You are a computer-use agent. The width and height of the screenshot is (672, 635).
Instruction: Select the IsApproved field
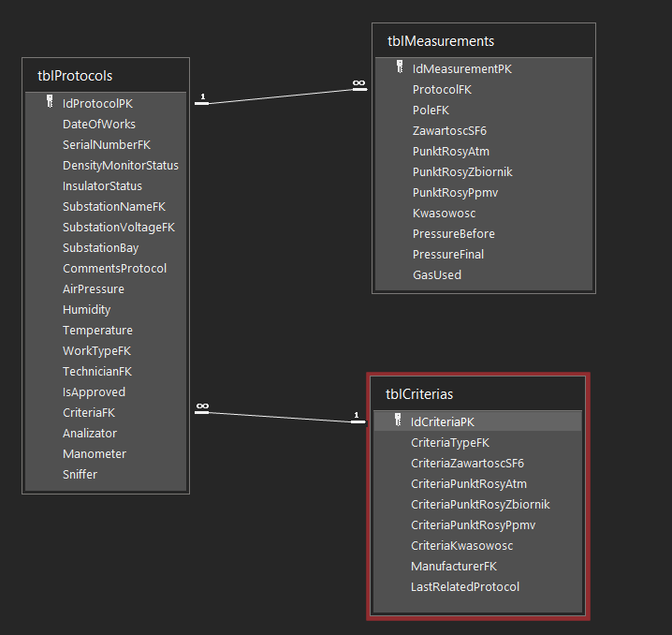tap(94, 391)
